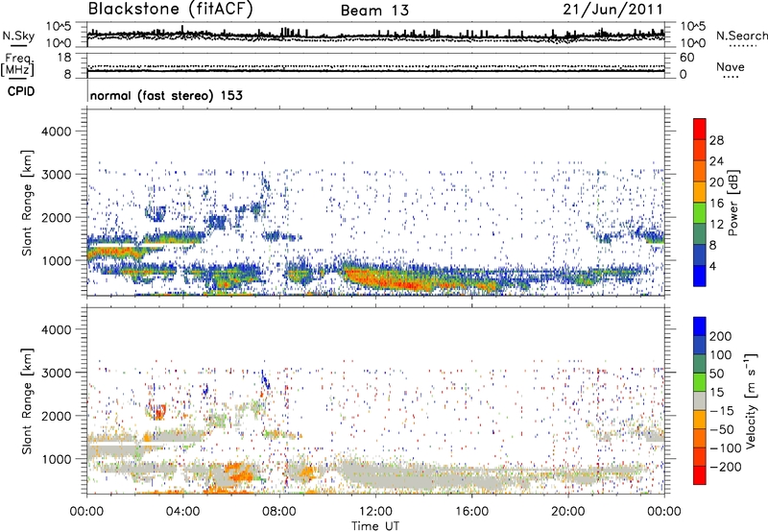The width and height of the screenshot is (768, 532).
Task: Click the "-100" velocity colorbar label
Action: pyautogui.click(x=726, y=448)
